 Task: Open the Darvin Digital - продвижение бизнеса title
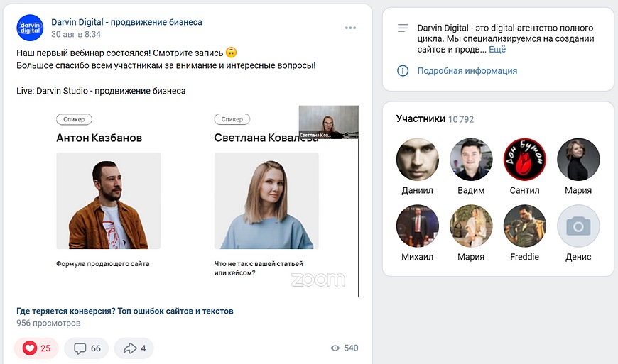(126, 22)
